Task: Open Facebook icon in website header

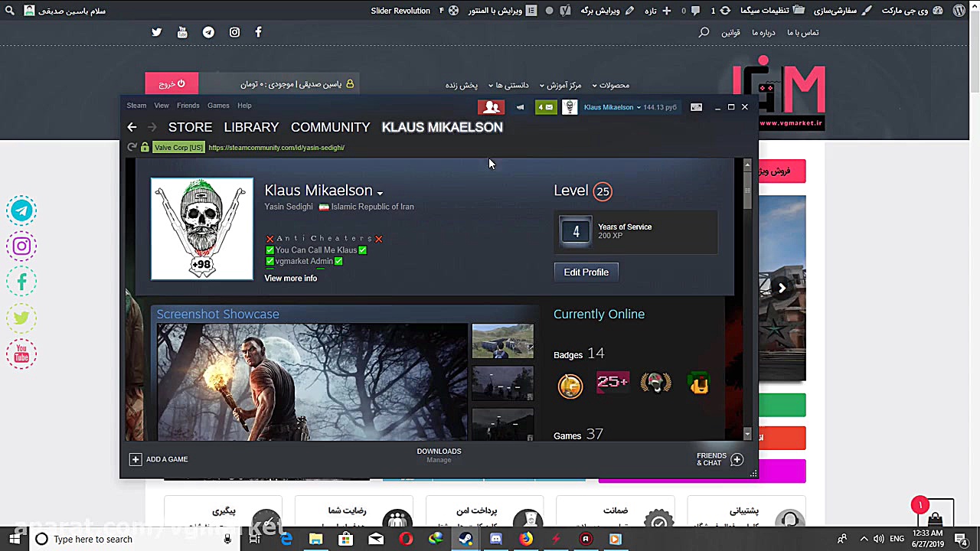Action: tap(258, 32)
